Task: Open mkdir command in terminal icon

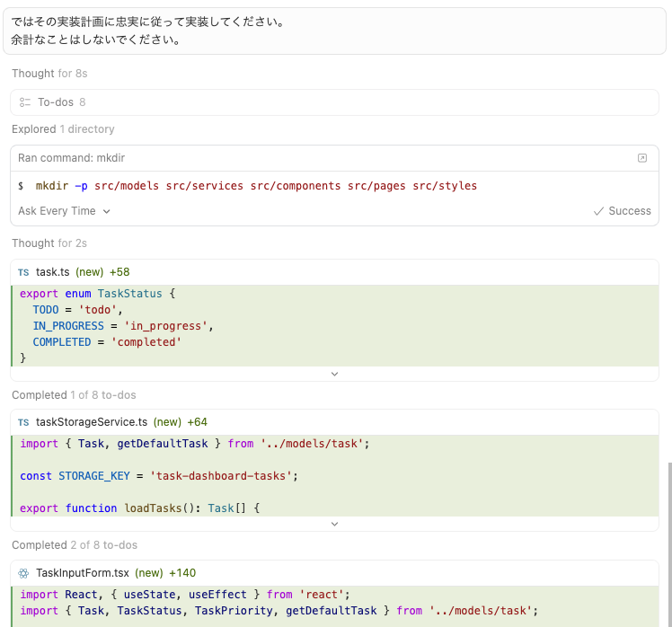Action: tap(642, 158)
